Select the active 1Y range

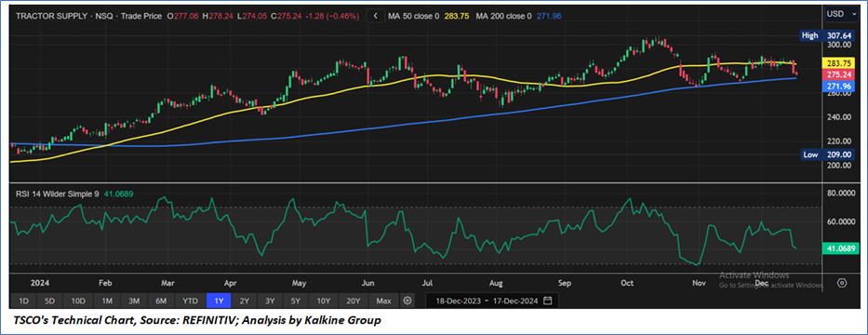point(218,301)
